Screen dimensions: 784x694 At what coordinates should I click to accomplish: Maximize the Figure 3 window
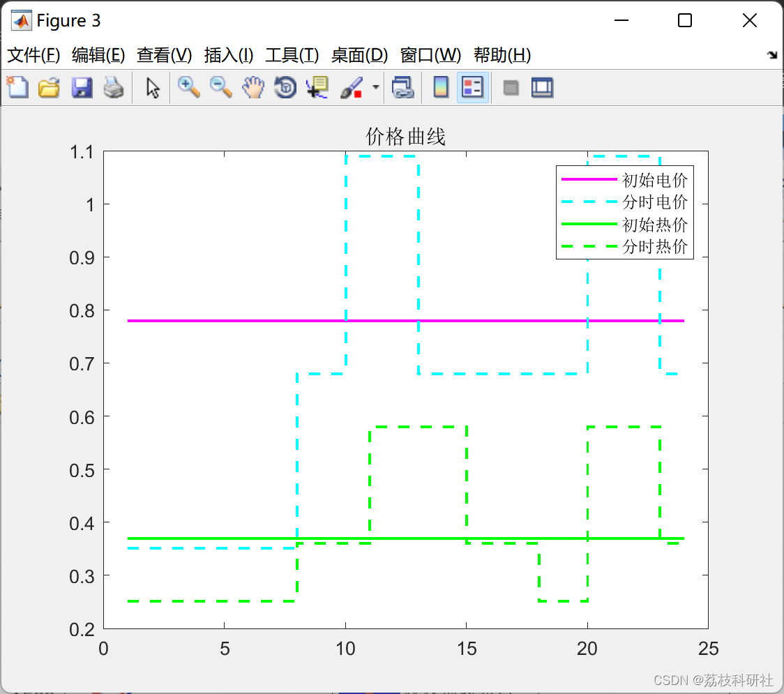coord(684,20)
